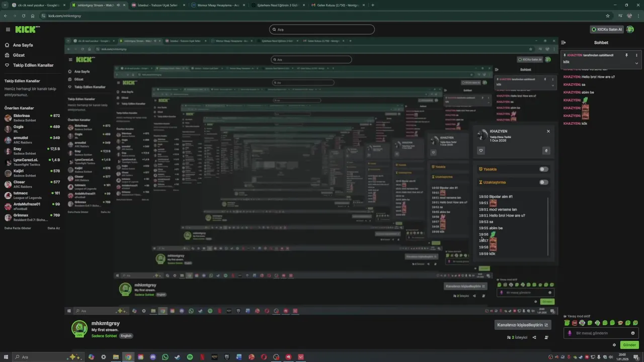Collapse the Sohbet chat panel
The height and width of the screenshot is (362, 644).
click(x=563, y=43)
